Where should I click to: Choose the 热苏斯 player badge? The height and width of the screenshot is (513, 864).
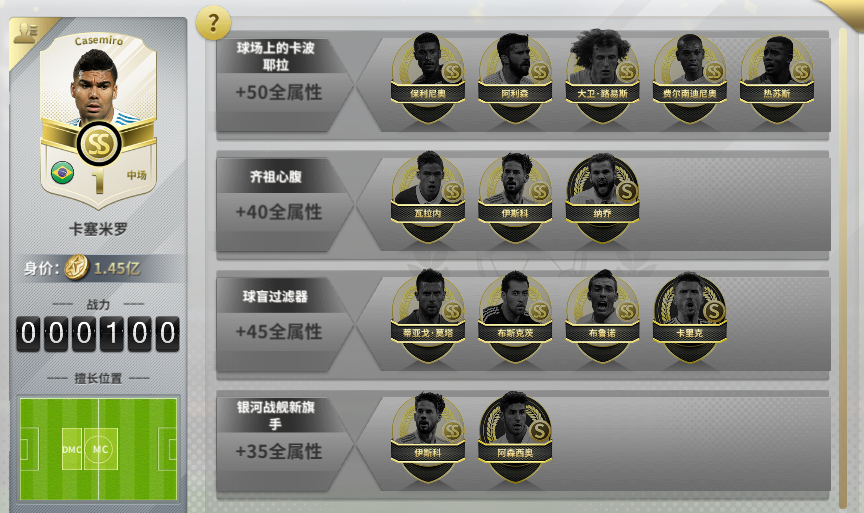pyautogui.click(x=776, y=78)
